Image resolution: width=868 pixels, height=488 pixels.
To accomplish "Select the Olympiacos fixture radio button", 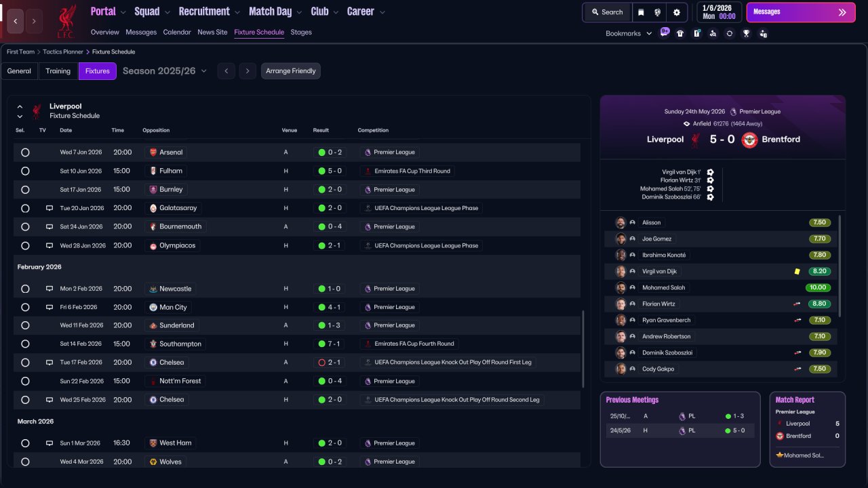I will coord(25,245).
